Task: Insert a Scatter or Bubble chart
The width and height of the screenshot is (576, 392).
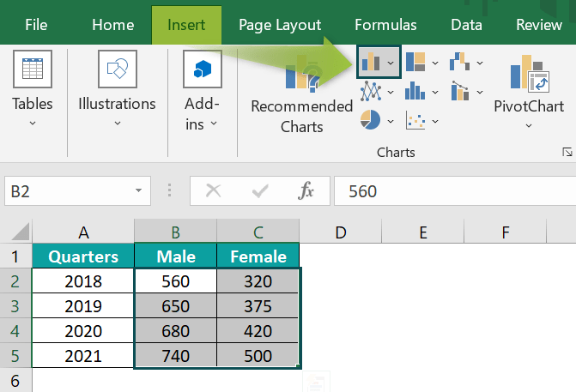Action: pyautogui.click(x=415, y=121)
